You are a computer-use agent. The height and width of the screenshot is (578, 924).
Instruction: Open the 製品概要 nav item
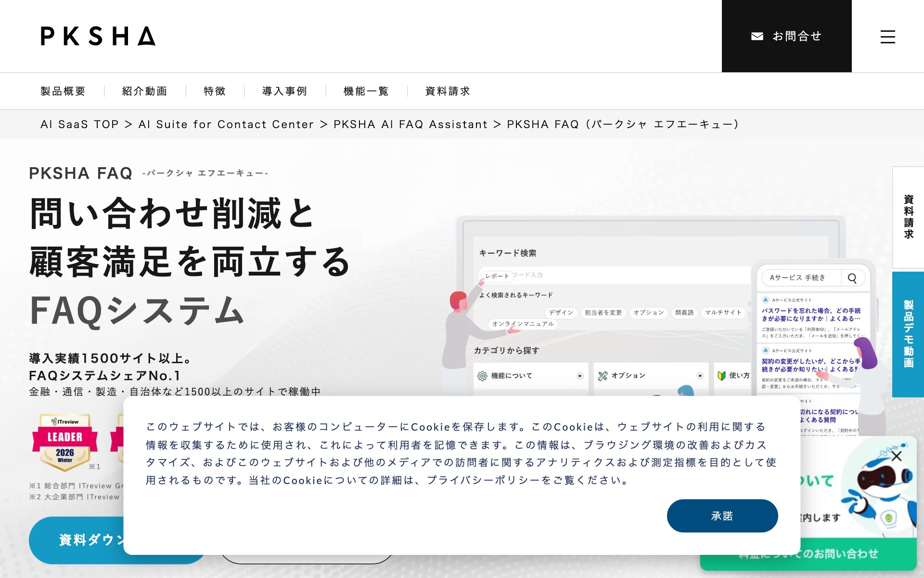(63, 91)
